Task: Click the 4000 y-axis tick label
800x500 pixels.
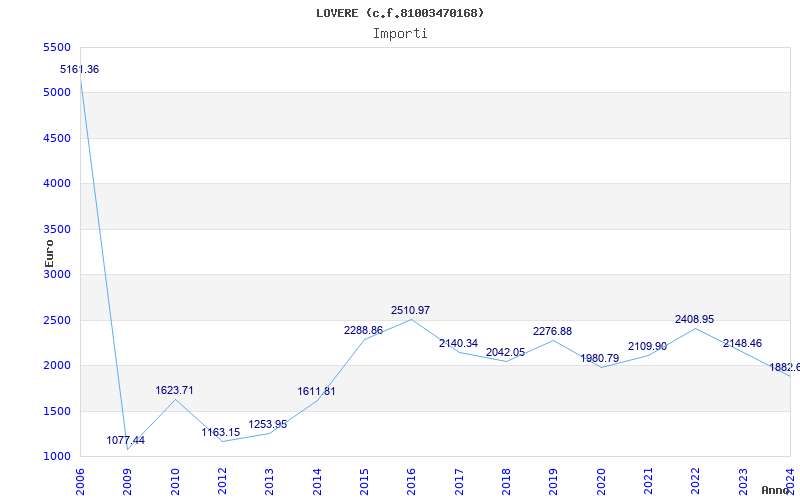Action: 56,184
